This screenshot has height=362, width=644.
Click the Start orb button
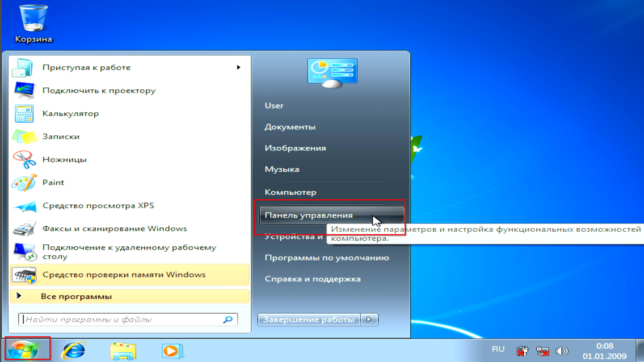(24, 350)
